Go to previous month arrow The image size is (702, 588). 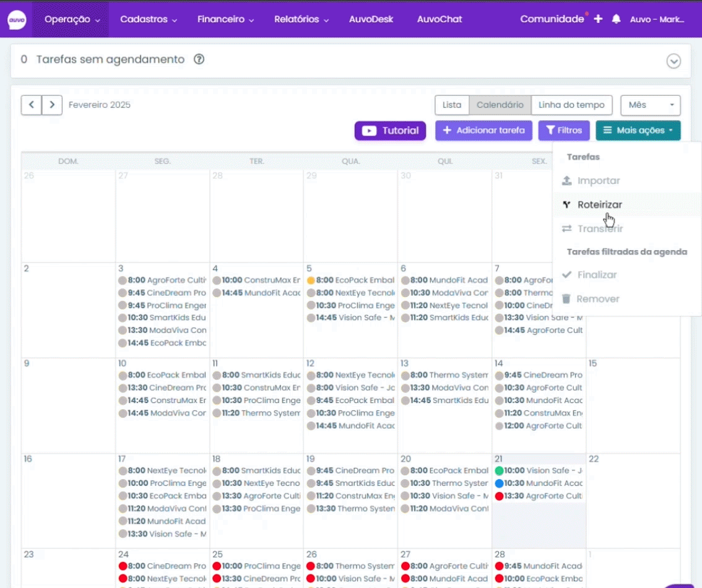(32, 105)
